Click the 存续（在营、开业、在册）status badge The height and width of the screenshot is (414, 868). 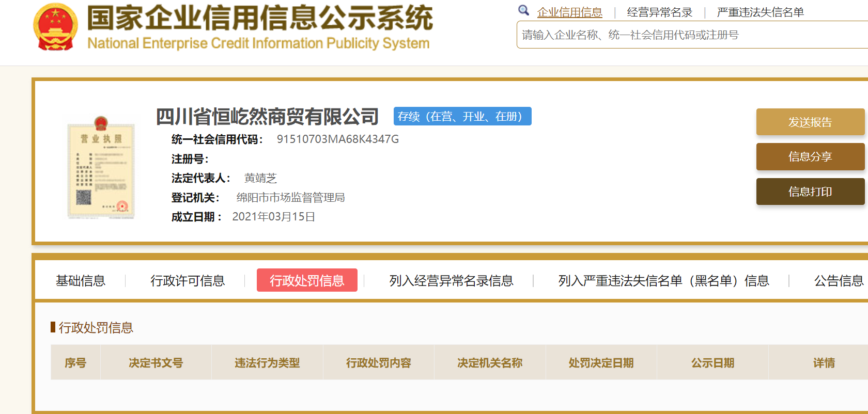point(462,116)
